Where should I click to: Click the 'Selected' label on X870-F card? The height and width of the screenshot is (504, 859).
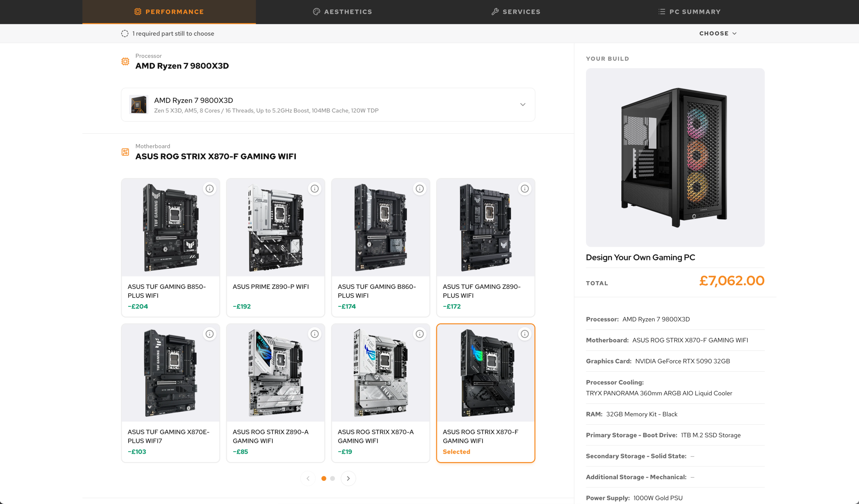456,452
